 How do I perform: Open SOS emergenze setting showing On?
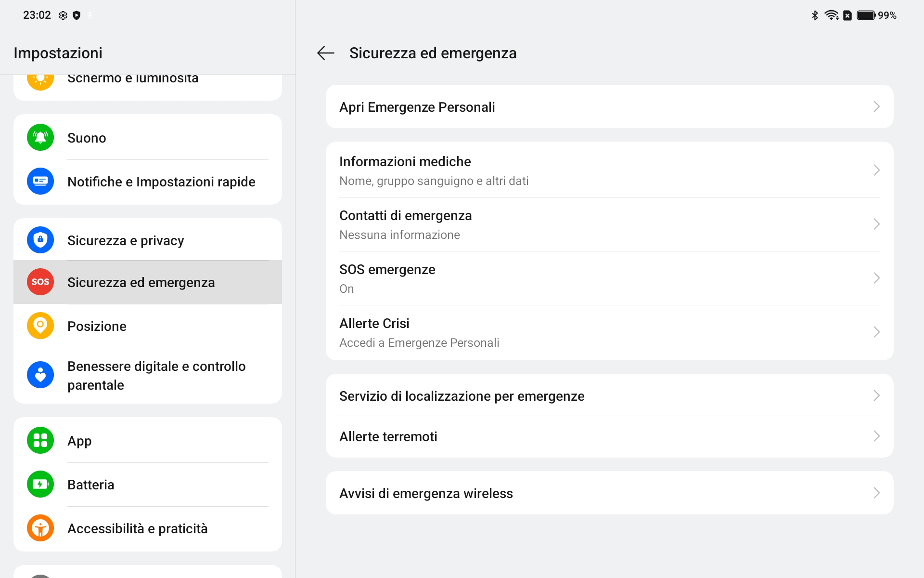pyautogui.click(x=609, y=278)
